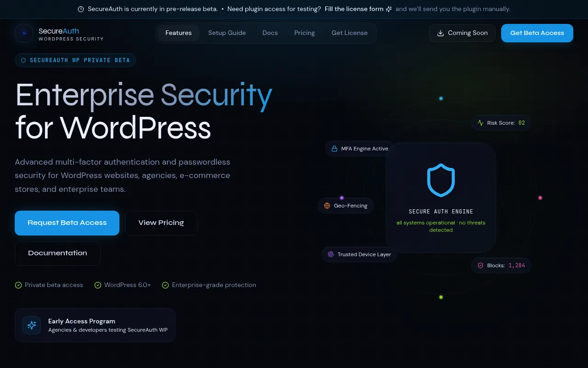Click the Blocks count 1,284

coord(517,265)
